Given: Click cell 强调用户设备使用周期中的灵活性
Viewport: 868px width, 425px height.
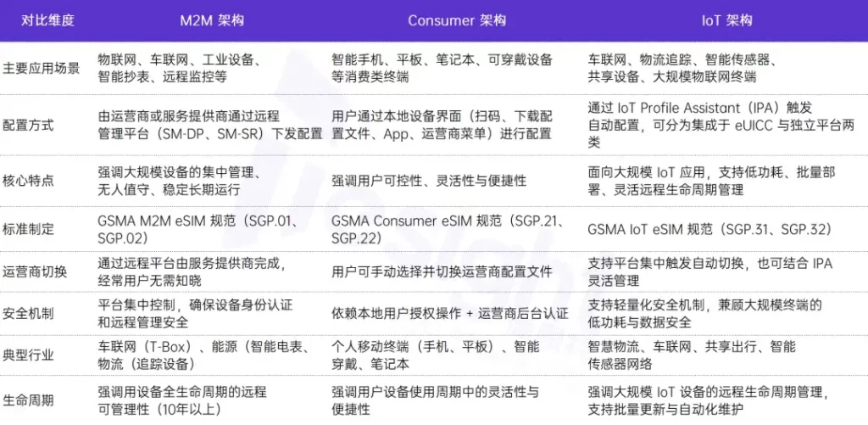Looking at the screenshot, I should tap(435, 401).
